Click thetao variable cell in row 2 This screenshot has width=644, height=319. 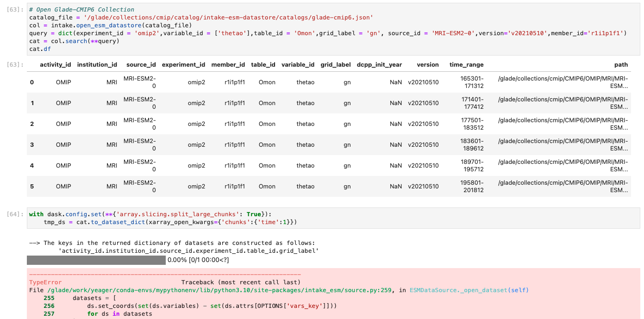(x=306, y=124)
